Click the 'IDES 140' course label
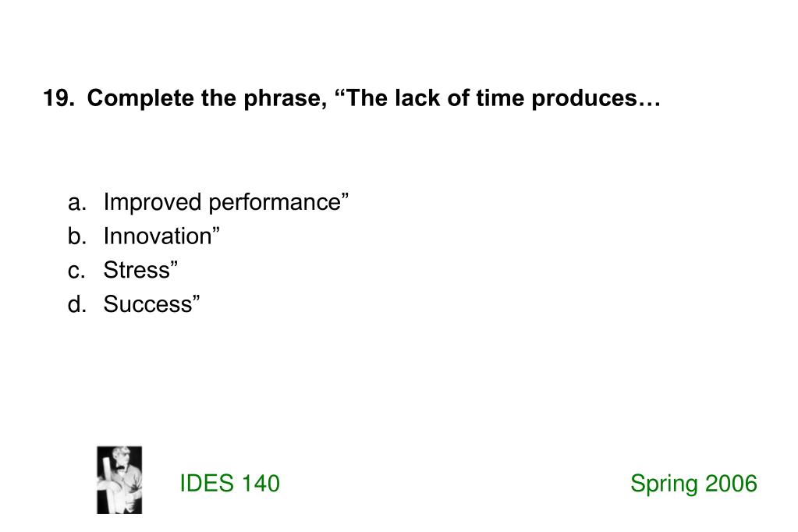798x532 pixels. pyautogui.click(x=229, y=483)
